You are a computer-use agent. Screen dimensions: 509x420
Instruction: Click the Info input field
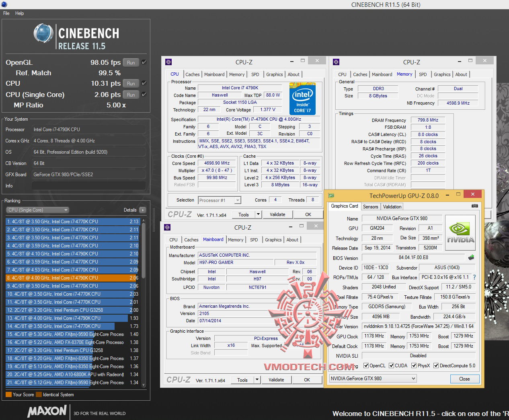point(88,186)
